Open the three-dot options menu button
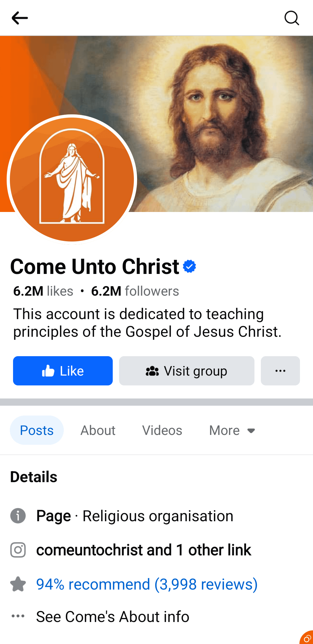 (280, 371)
